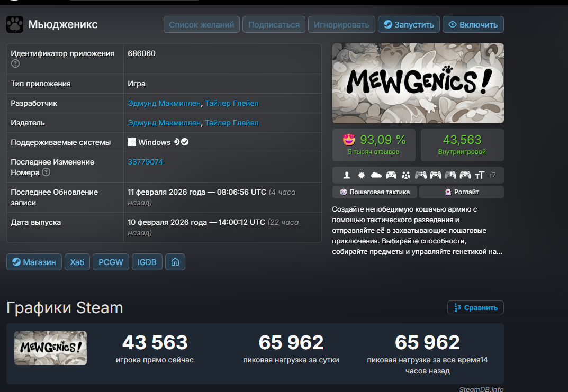Click the 10 февраля 2026 года release date
Image resolution: width=568 pixels, height=392 pixels.
coord(196,222)
